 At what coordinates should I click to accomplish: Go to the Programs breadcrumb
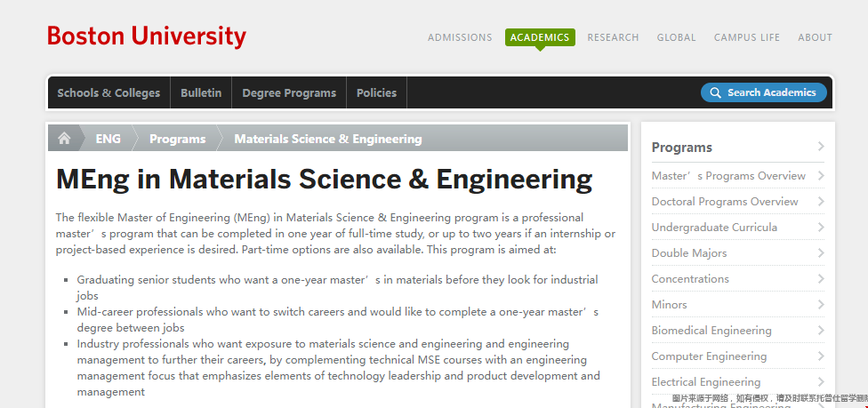pyautogui.click(x=177, y=139)
